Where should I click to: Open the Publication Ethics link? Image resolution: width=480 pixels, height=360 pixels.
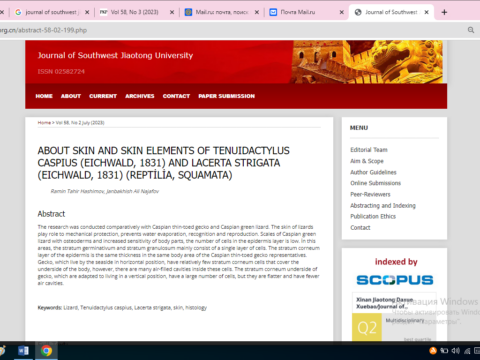click(373, 216)
